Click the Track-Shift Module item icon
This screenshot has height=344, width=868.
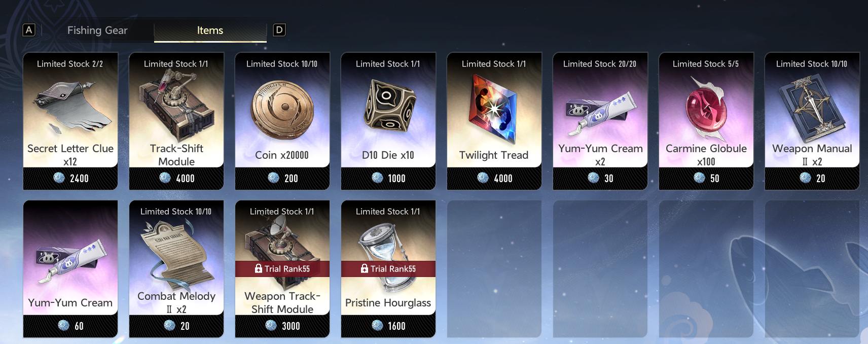pyautogui.click(x=176, y=105)
